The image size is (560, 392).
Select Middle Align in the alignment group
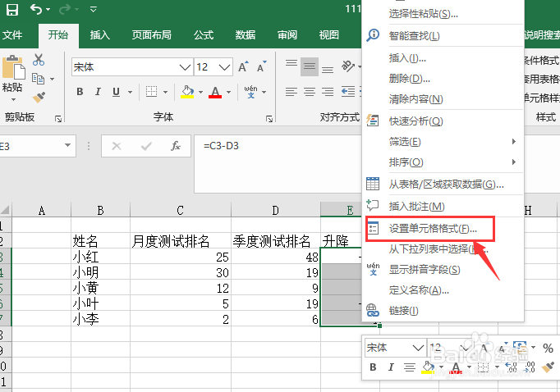(x=310, y=66)
